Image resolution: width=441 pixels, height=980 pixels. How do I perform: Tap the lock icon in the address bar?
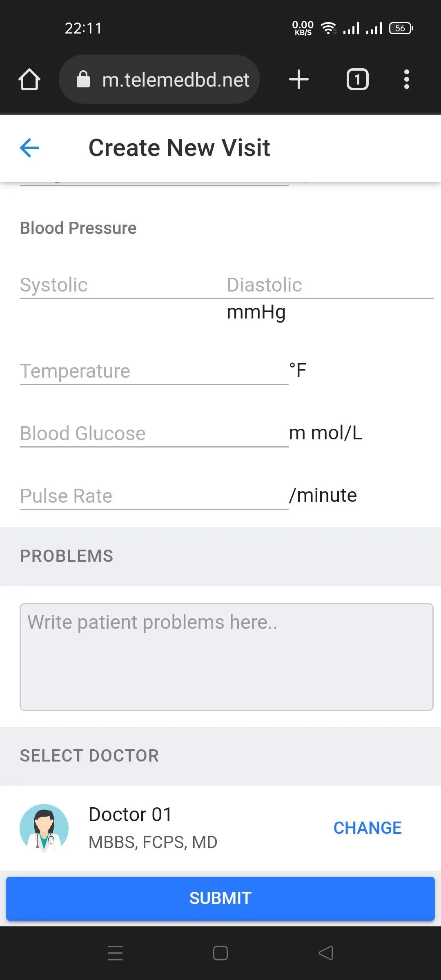point(83,79)
